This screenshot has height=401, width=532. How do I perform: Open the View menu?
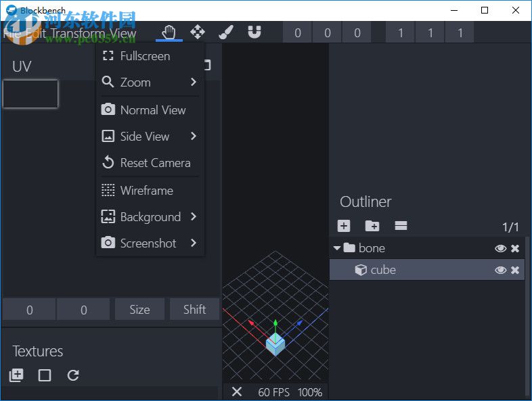[123, 33]
